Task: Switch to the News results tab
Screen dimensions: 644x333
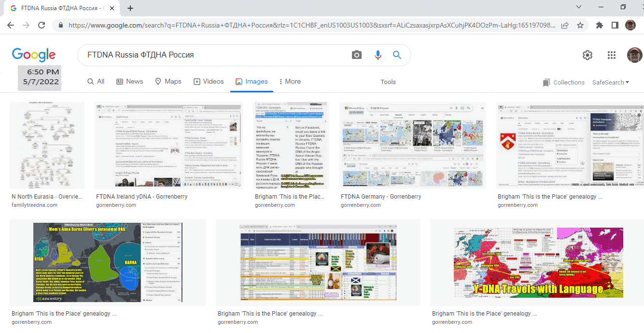Action: tap(130, 82)
